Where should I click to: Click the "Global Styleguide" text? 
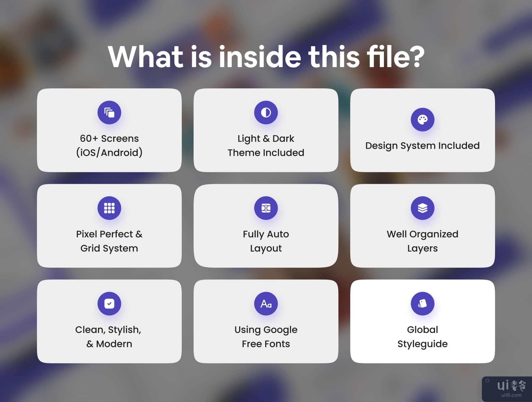click(422, 337)
